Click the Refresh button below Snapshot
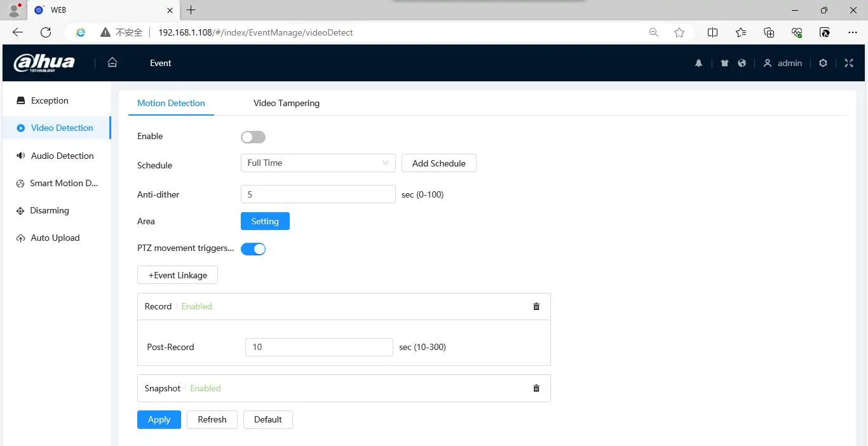Screen dimensions: 868x446 click(x=212, y=419)
